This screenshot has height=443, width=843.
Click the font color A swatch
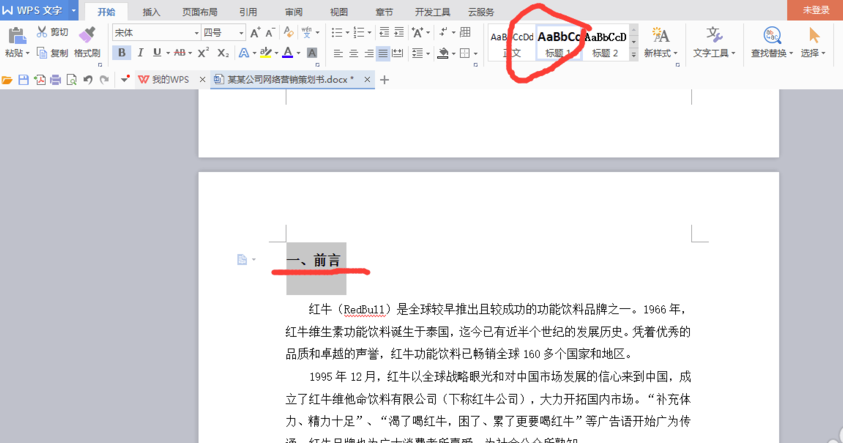point(287,53)
